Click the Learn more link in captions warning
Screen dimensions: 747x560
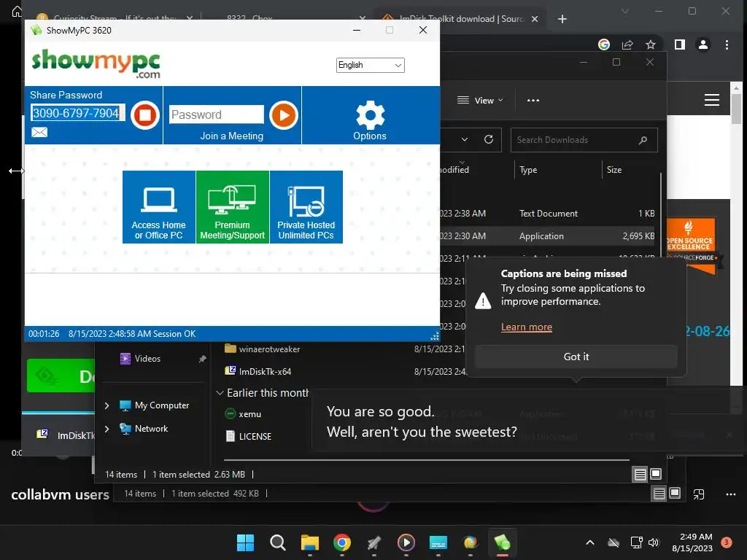coord(527,327)
